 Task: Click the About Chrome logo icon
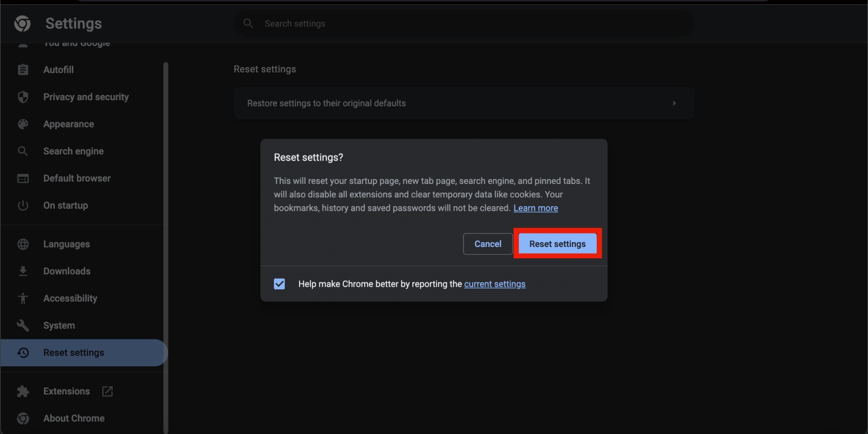[x=23, y=419]
